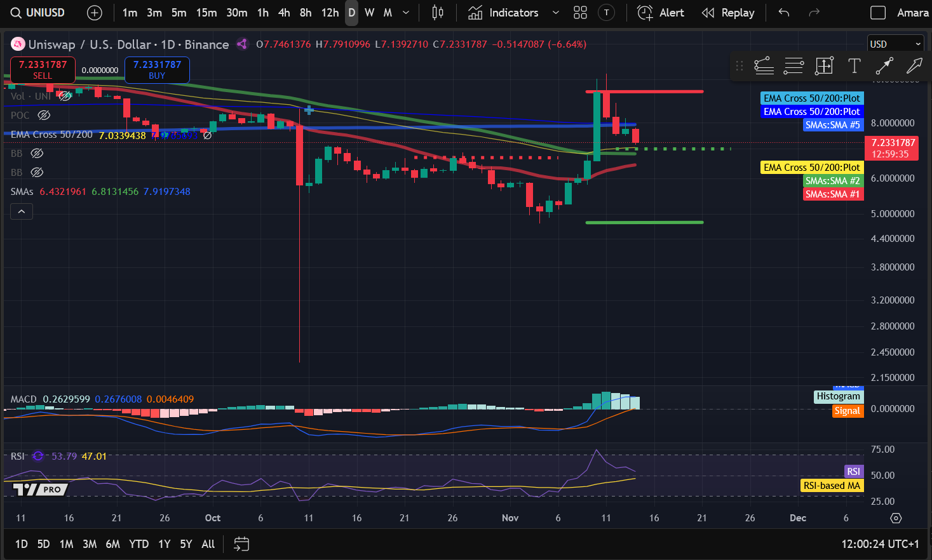Switch to the 1m timeframe

point(130,13)
